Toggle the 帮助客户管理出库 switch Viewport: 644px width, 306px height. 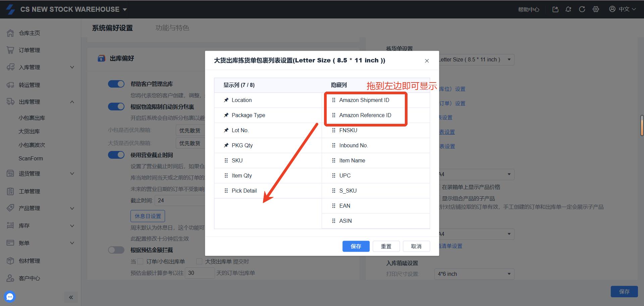tap(116, 84)
